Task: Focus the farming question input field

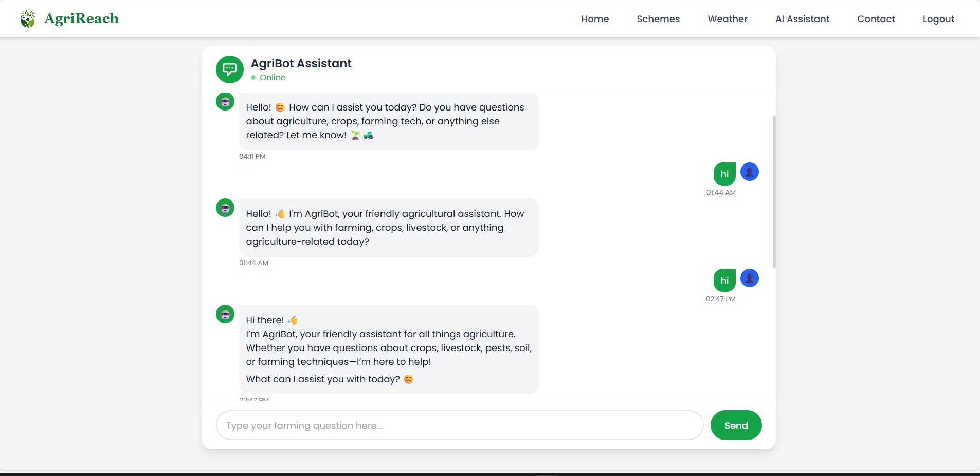Action: point(459,425)
